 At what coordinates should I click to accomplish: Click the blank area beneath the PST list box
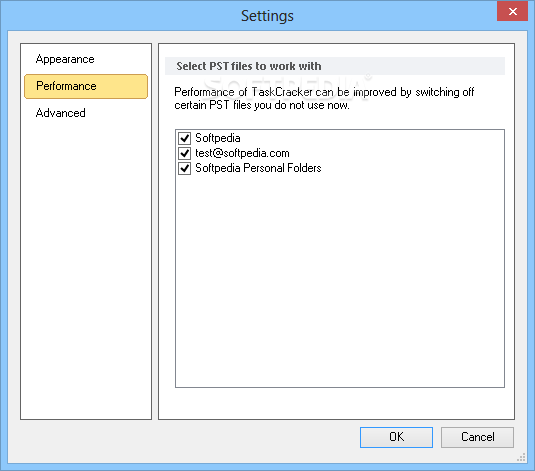tap(336, 403)
